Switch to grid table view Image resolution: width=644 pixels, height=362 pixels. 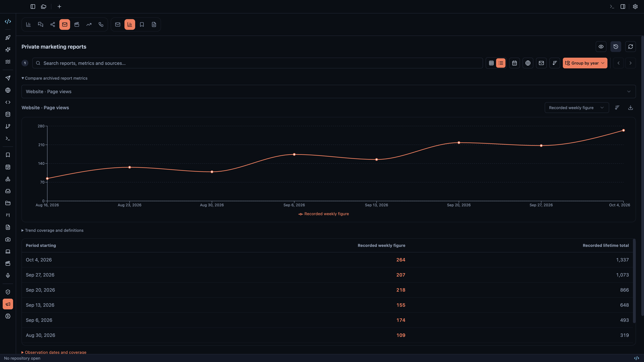click(x=491, y=63)
